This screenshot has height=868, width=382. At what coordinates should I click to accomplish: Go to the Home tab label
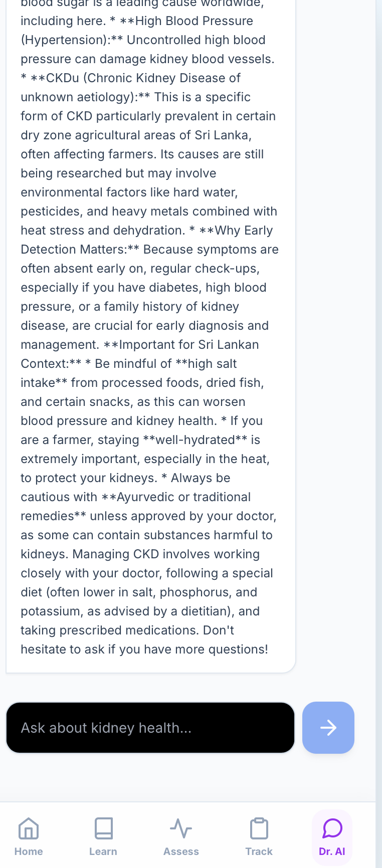coord(29,851)
